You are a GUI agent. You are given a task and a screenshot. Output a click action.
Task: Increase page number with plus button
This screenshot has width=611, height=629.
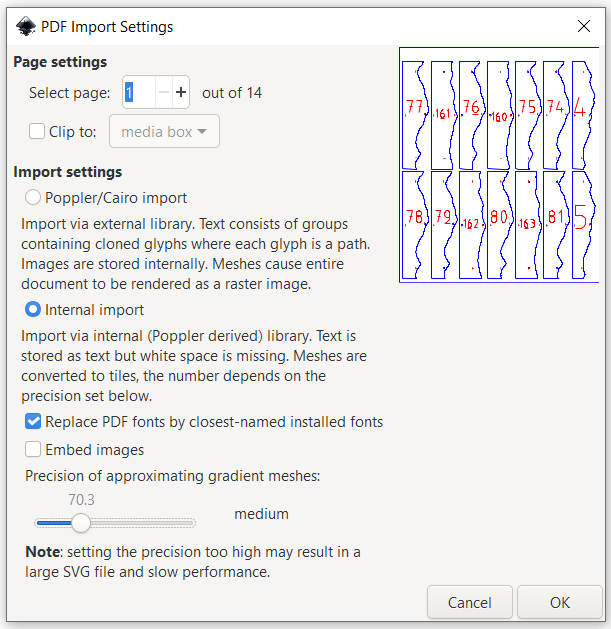[x=181, y=93]
